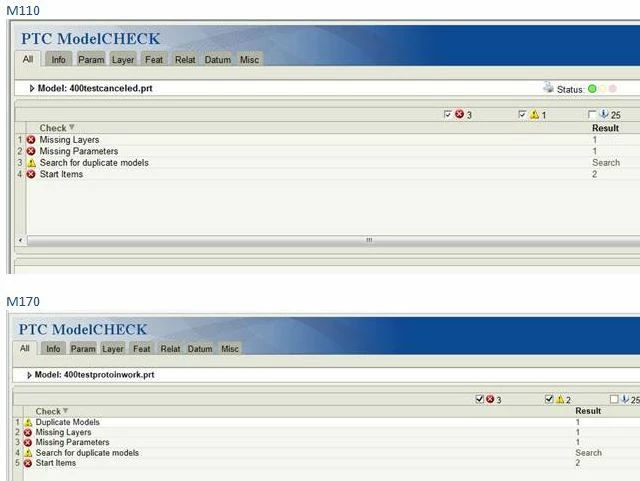The image size is (640, 481).
Task: Click error icon beside Start Items in M110
Action: click(31, 174)
